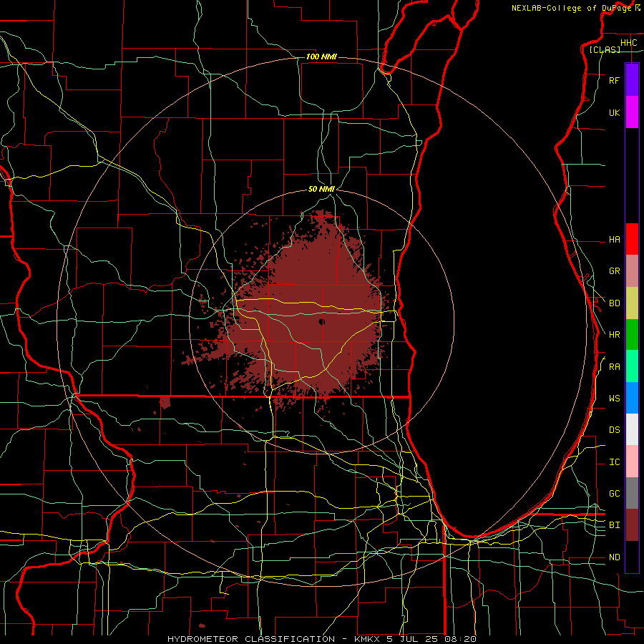Click the WS legend label

pos(614,399)
